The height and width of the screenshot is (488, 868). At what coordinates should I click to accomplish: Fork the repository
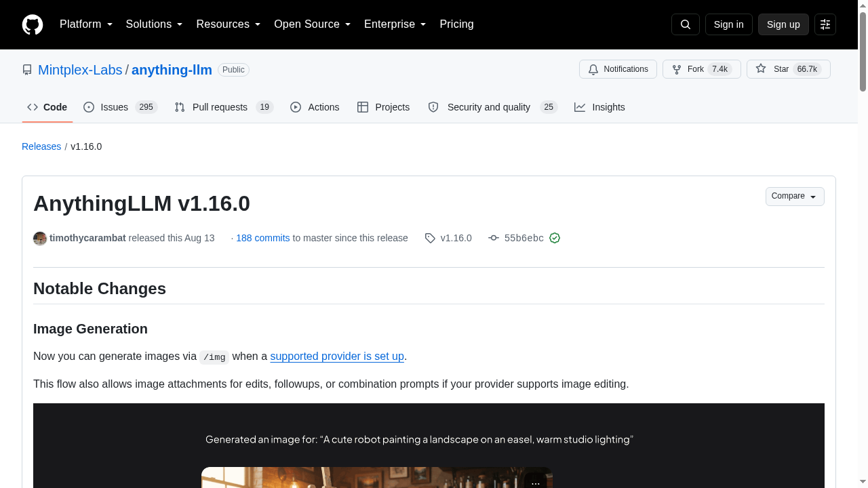[x=702, y=69]
